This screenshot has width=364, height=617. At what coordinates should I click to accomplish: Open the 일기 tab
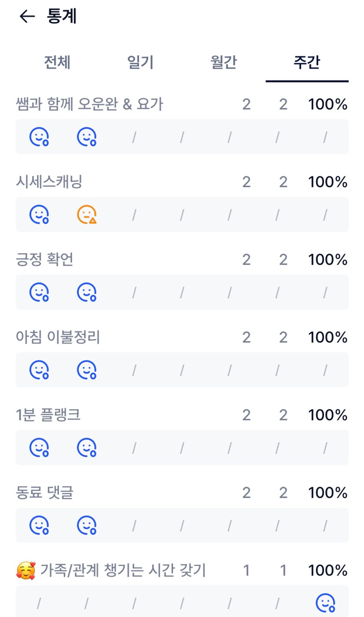[140, 63]
